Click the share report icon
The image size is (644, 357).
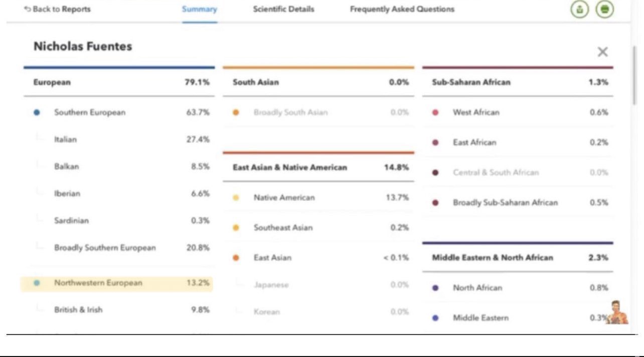click(x=580, y=9)
